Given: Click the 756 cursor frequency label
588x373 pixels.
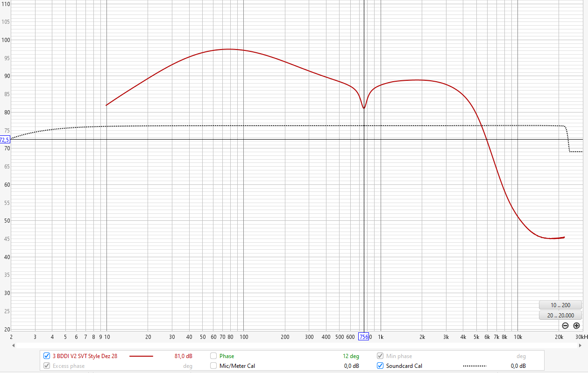Looking at the screenshot, I should click(x=363, y=337).
